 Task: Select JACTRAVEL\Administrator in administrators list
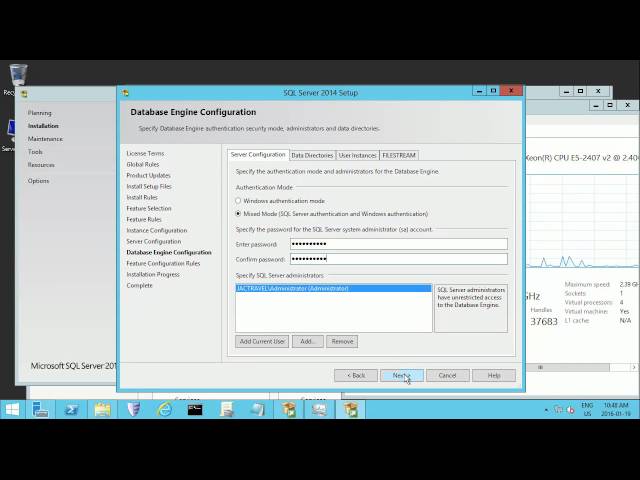333,288
